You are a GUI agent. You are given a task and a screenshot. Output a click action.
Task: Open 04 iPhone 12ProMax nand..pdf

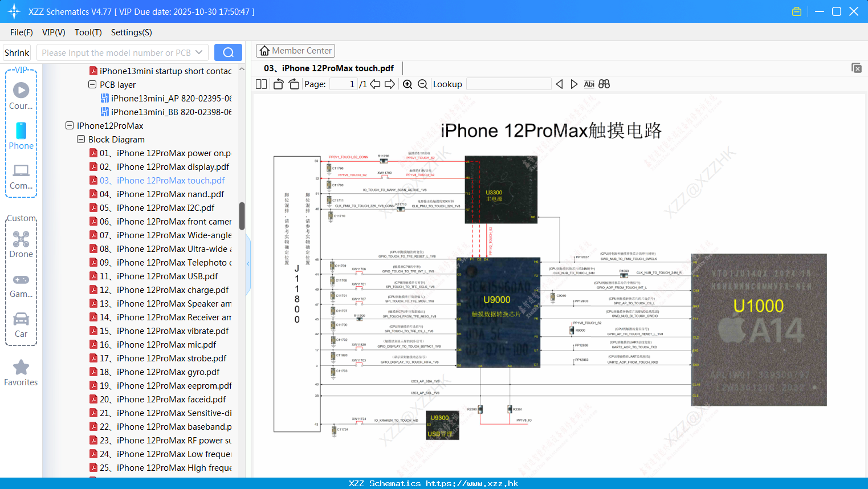[157, 194]
